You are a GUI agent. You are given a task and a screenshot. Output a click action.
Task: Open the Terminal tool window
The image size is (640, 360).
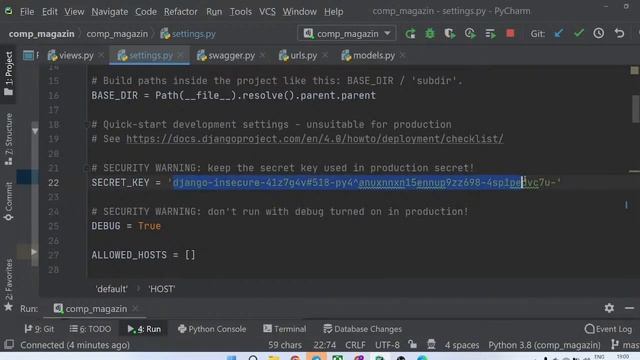tap(284, 329)
